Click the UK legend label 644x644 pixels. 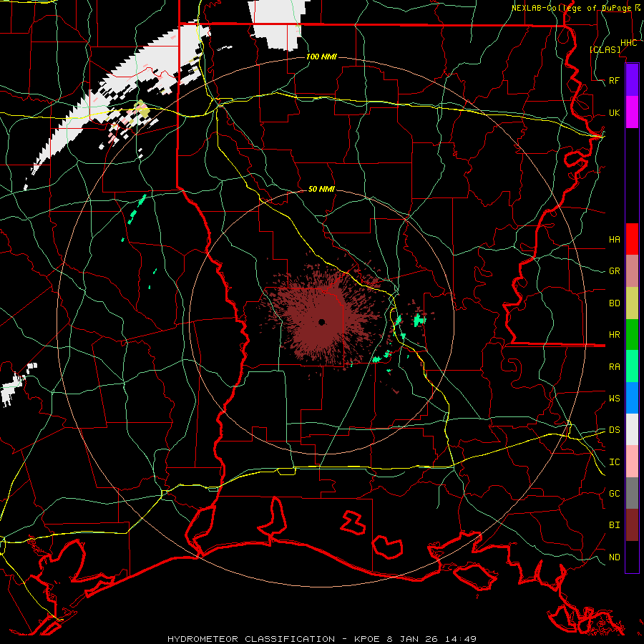(614, 112)
